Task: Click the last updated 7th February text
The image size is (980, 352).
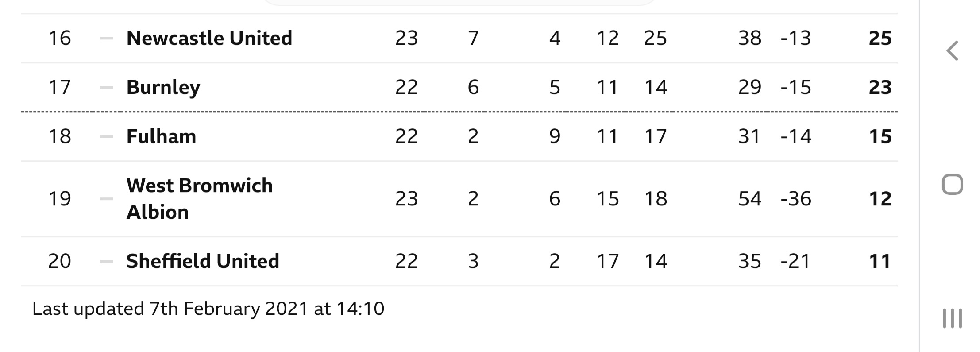Action: click(x=208, y=309)
